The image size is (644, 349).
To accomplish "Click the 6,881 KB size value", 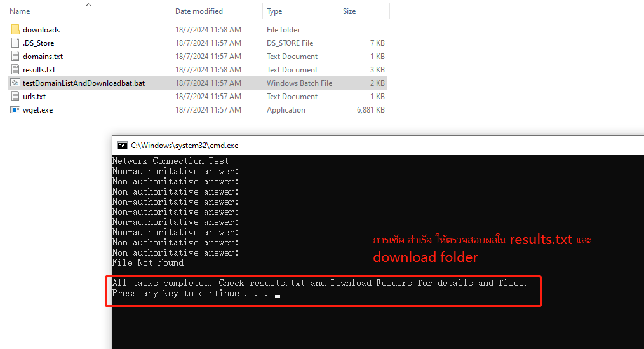I will pyautogui.click(x=371, y=110).
